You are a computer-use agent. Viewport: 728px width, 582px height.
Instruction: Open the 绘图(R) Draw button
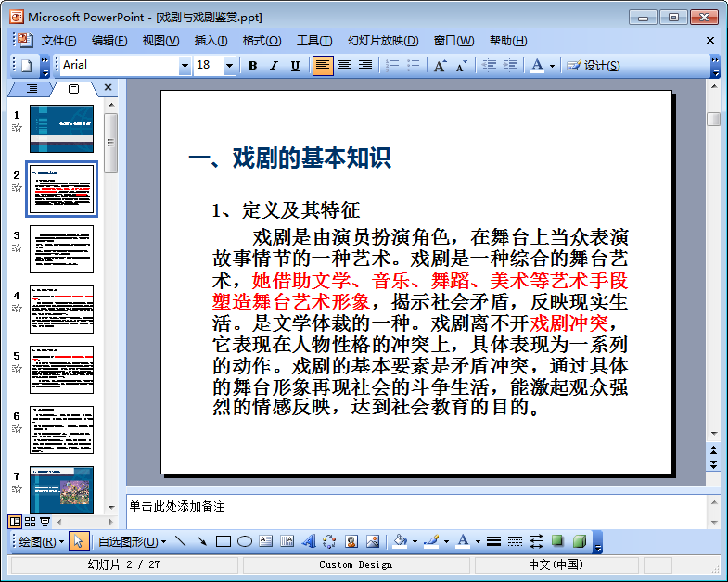pos(41,541)
